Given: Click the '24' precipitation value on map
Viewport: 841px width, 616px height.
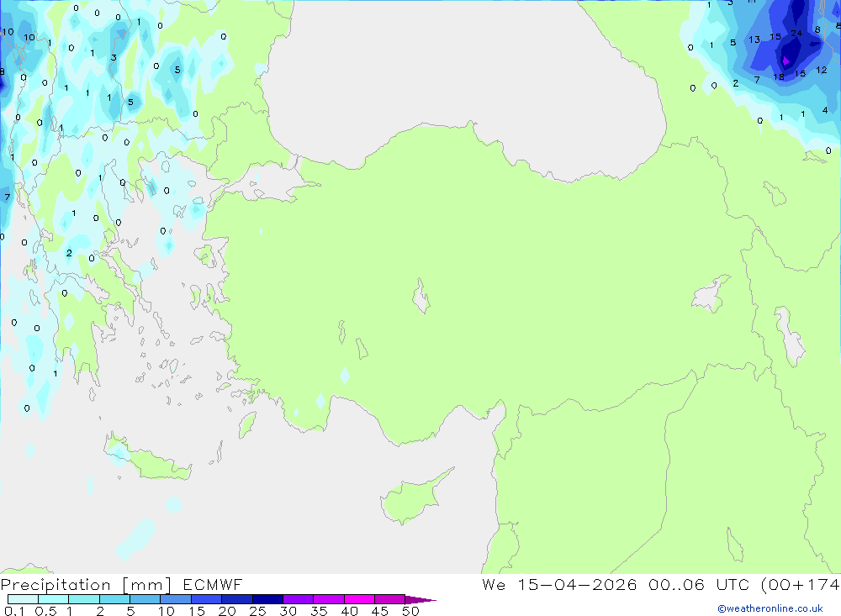Looking at the screenshot, I should pyautogui.click(x=796, y=34).
